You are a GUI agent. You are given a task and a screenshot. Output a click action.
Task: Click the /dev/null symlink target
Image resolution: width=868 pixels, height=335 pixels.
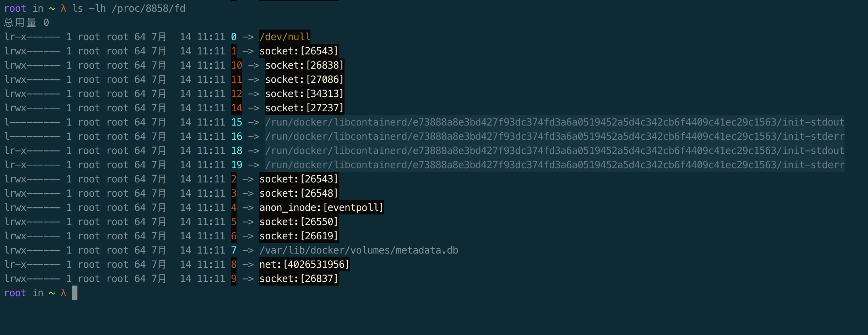[x=285, y=37]
